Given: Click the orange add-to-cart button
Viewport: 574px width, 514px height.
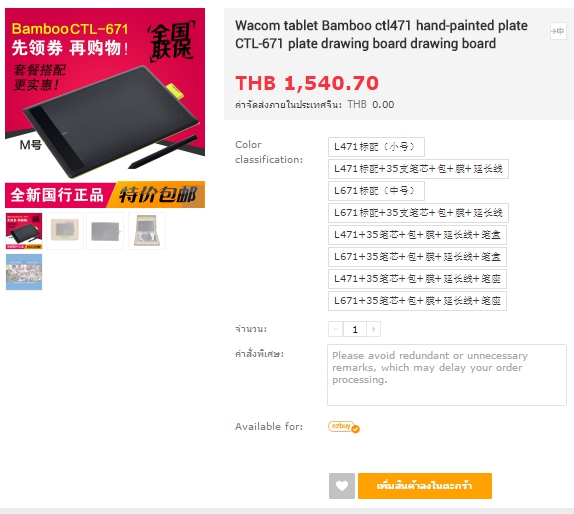Looking at the screenshot, I should [x=425, y=486].
